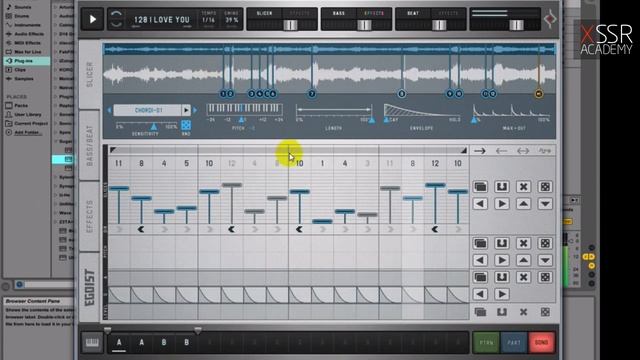This screenshot has width=640, height=360.
Task: Set playback direction to bidirectional arrow
Action: pyautogui.click(x=523, y=151)
